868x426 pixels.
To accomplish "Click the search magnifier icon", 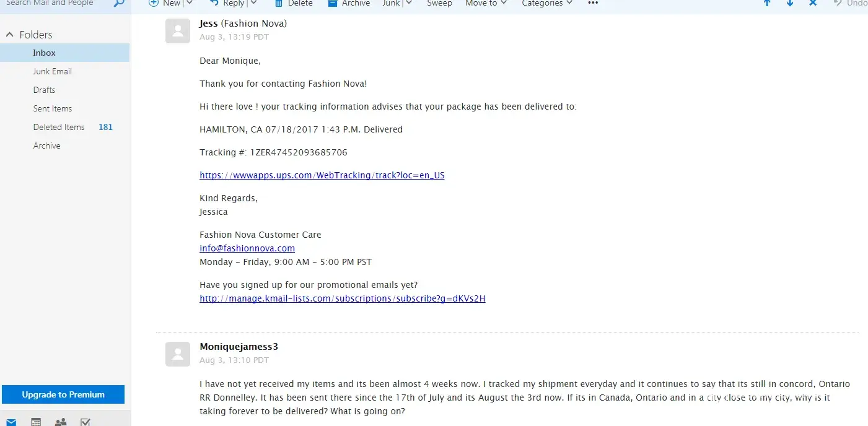I will tap(119, 4).
